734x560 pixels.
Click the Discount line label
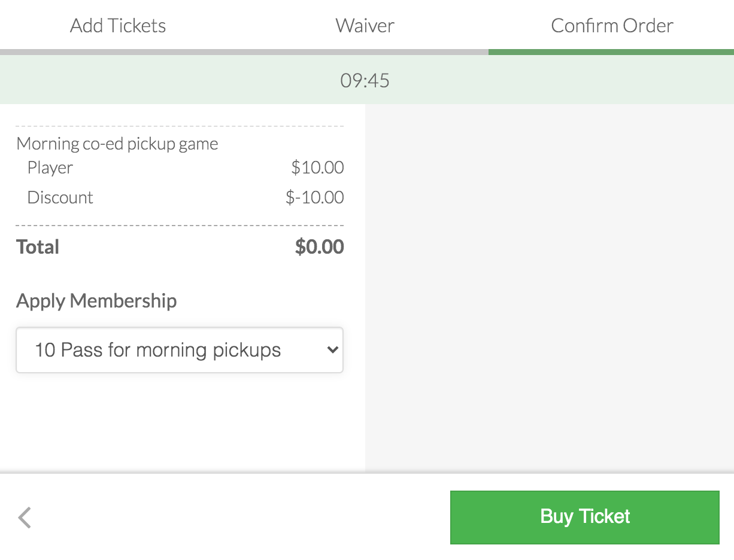[x=60, y=197]
